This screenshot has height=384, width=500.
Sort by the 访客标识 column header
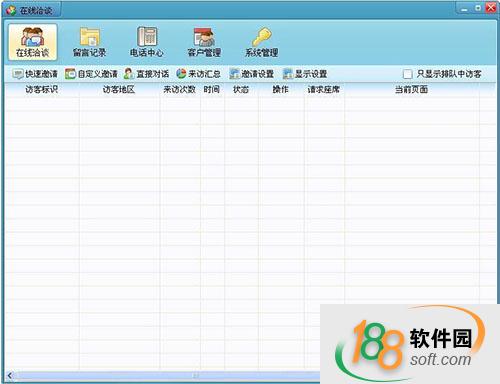click(x=42, y=89)
